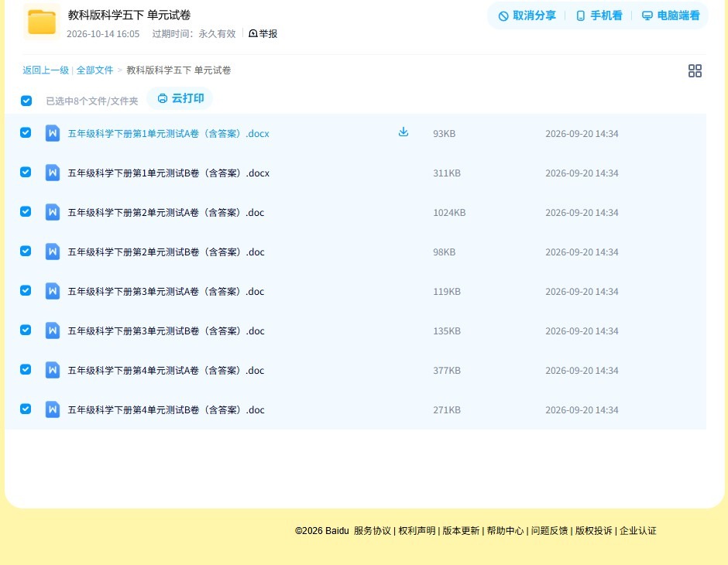Click share date 2026-10-14 16:05

[x=103, y=34]
